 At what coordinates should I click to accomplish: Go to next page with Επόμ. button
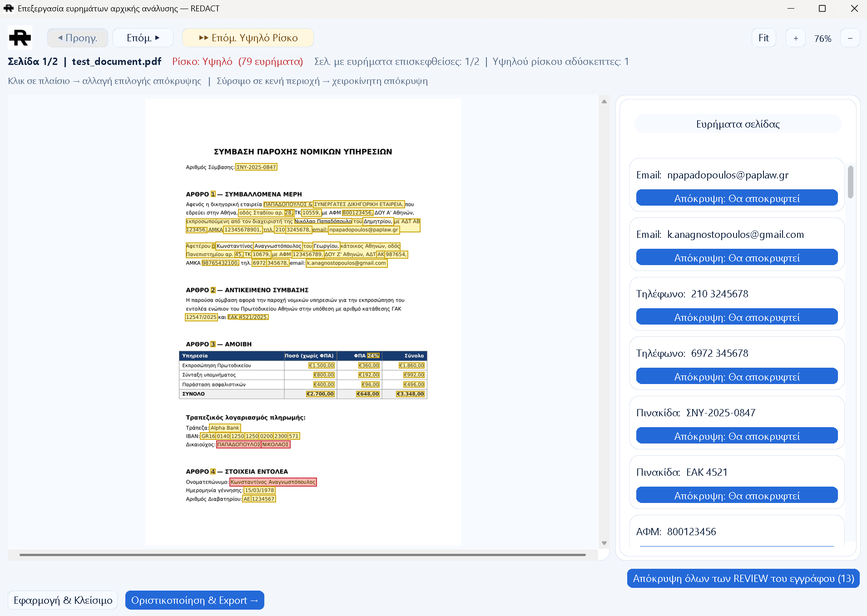click(143, 38)
